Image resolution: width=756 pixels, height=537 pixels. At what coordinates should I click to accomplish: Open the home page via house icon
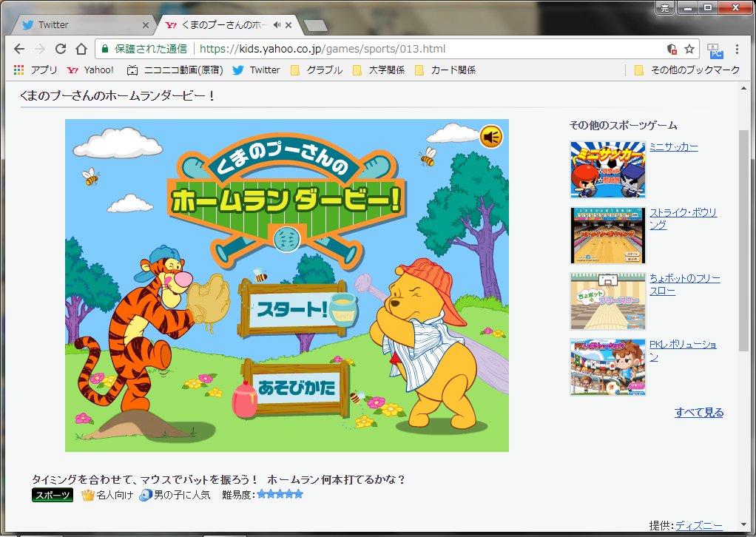(x=81, y=49)
